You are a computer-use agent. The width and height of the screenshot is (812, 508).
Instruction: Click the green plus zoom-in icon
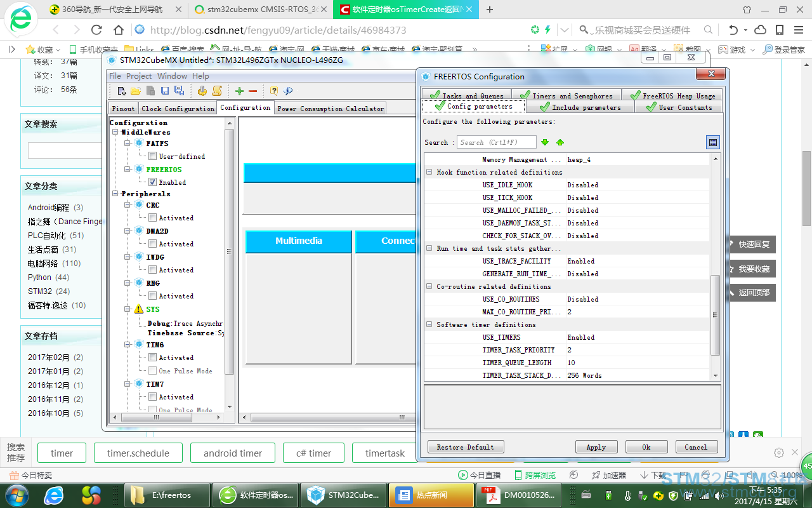(239, 91)
